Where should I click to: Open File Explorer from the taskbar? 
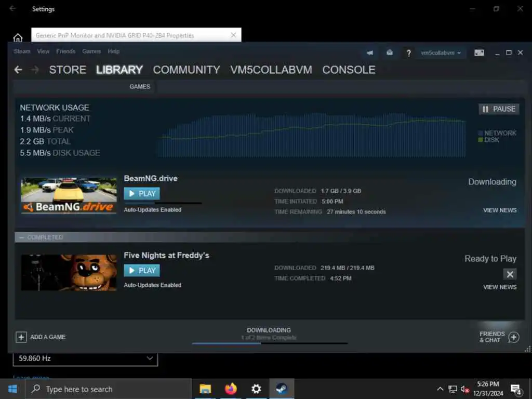coord(205,389)
